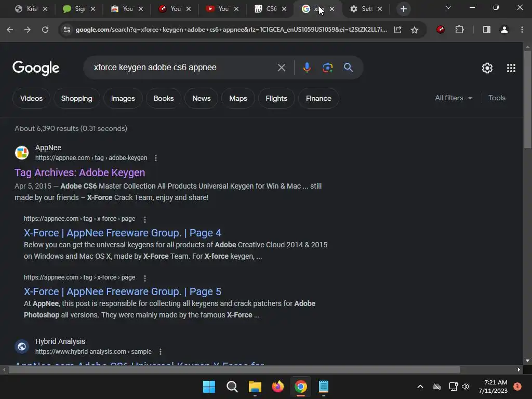
Task: Filter results by Images
Action: pos(123,98)
